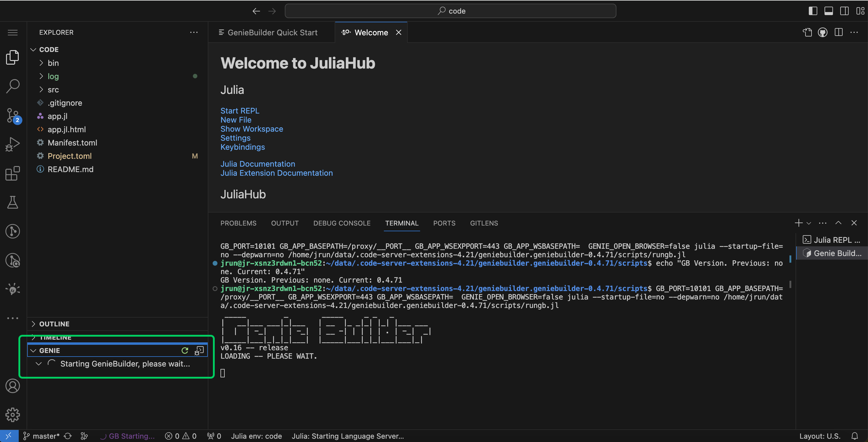Open the Explorer view in activity bar
This screenshot has height=442, width=868.
click(12, 57)
